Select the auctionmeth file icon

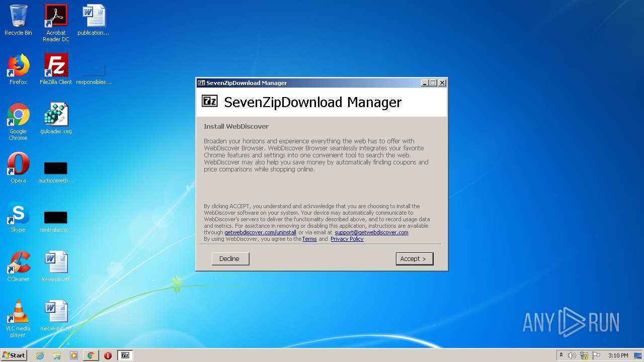pos(56,171)
